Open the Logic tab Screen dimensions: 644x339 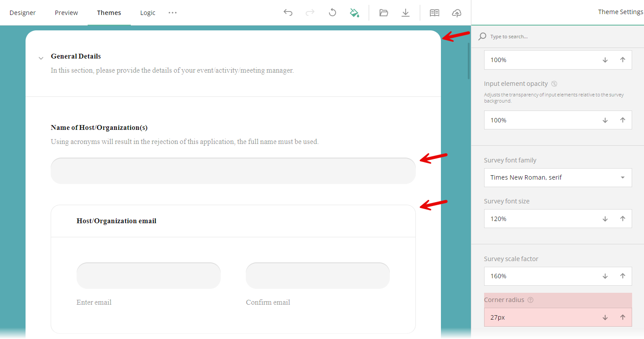coord(148,12)
